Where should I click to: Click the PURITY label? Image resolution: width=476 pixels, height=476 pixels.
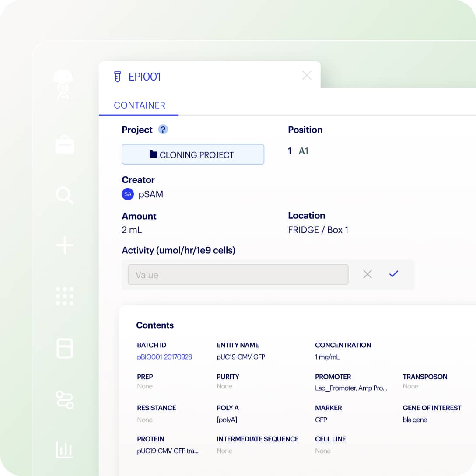(227, 377)
